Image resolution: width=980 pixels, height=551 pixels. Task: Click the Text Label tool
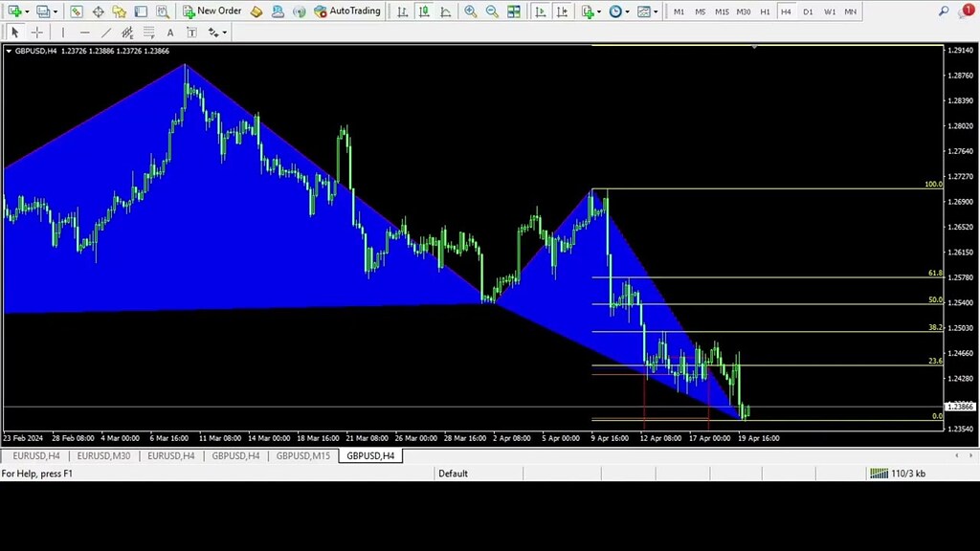point(191,32)
